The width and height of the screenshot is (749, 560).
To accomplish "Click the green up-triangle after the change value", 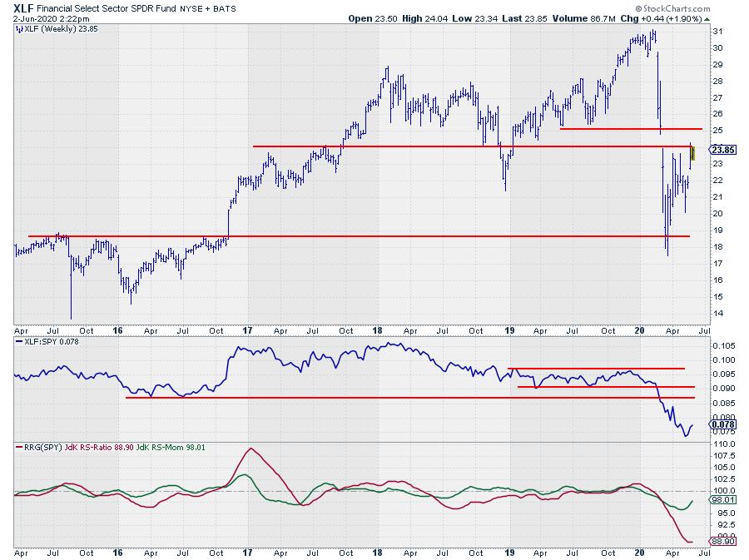I will (707, 19).
